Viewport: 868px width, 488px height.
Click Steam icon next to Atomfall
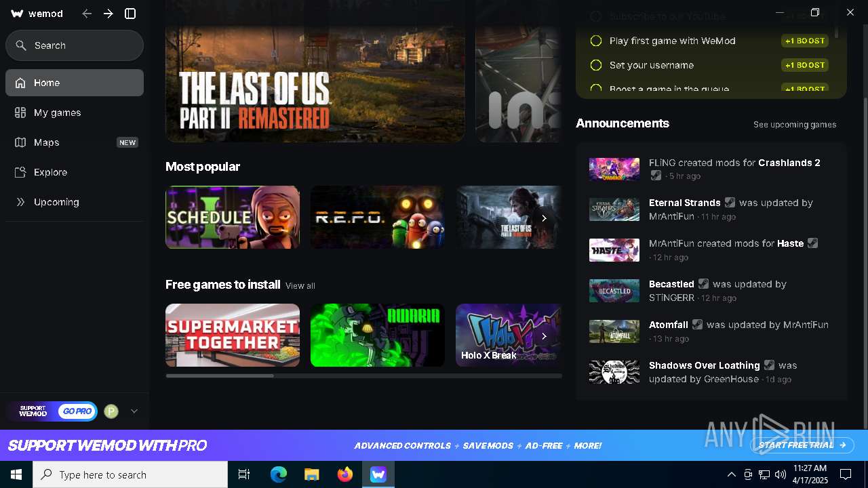tap(697, 325)
